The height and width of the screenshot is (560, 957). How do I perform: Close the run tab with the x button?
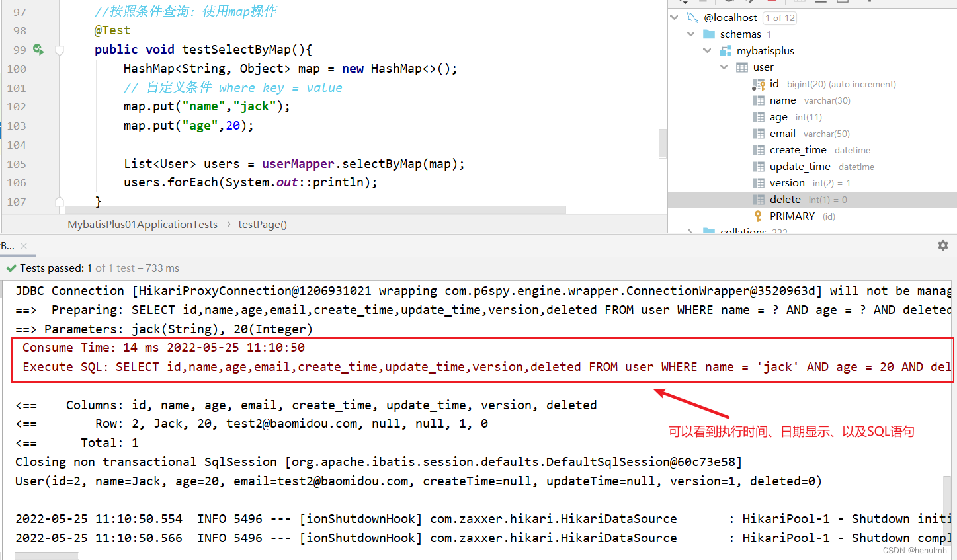pos(24,246)
